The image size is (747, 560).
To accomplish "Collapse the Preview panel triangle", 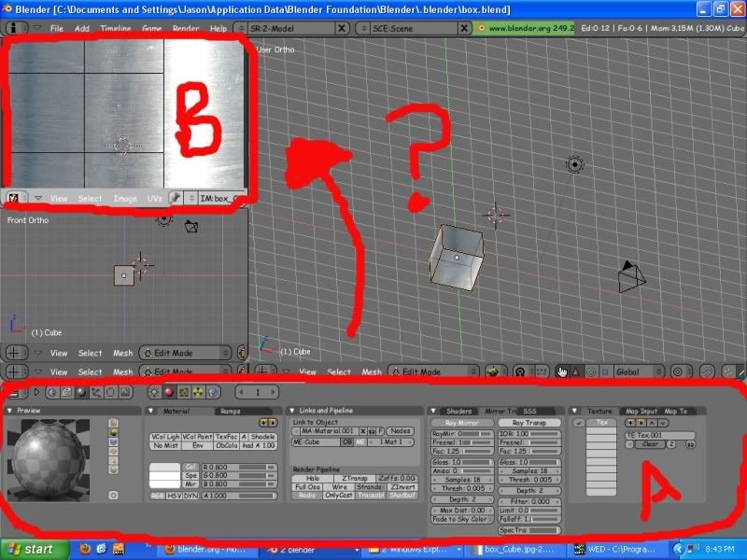I will 9,411.
